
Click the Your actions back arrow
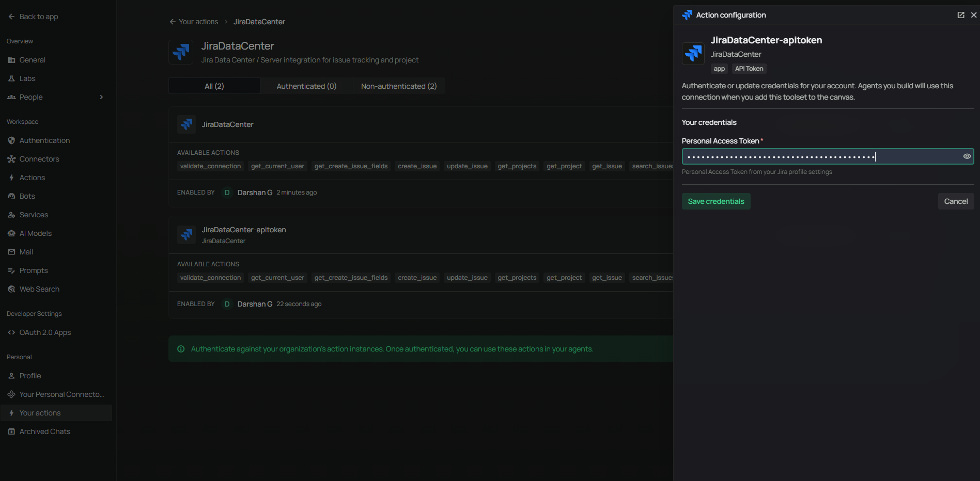[173, 22]
